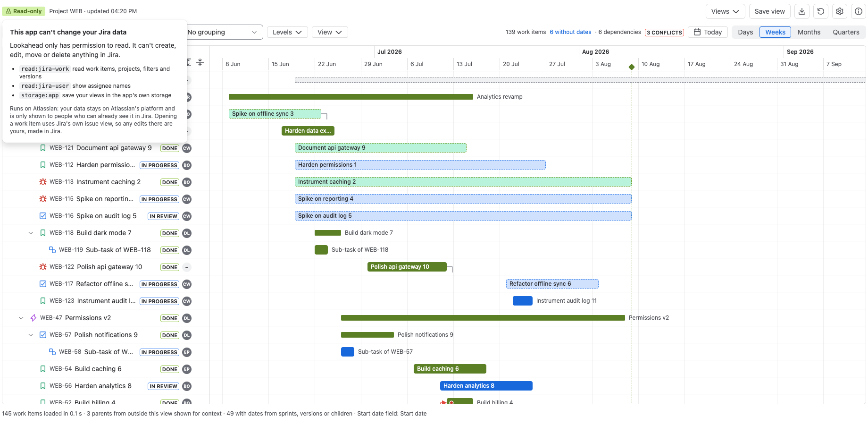Click the bug icon of WEB-122

click(43, 267)
